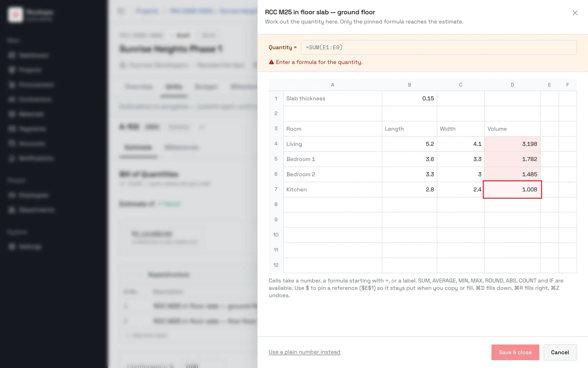Image resolution: width=588 pixels, height=368 pixels.
Task: Open 'Use a plain number instead' link
Action: pos(304,352)
